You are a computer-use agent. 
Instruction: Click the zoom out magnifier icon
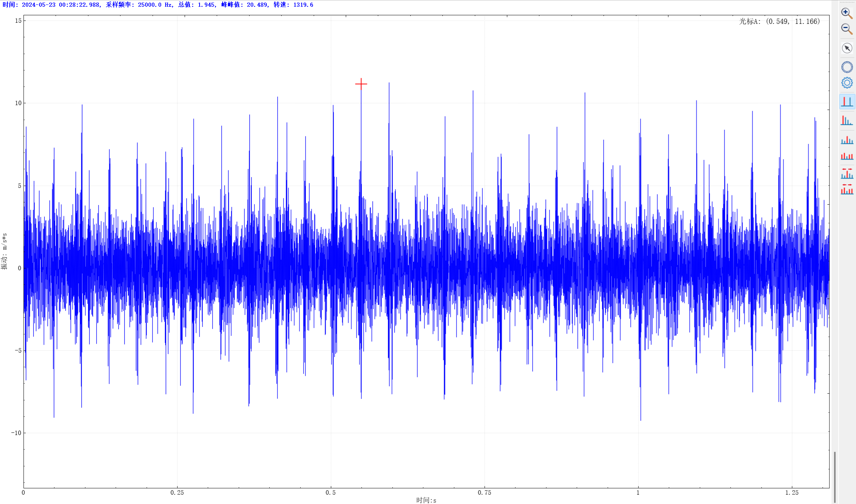click(x=847, y=29)
